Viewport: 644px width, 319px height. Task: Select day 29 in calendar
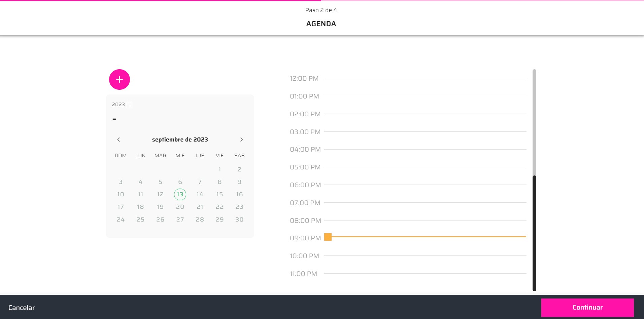click(219, 220)
